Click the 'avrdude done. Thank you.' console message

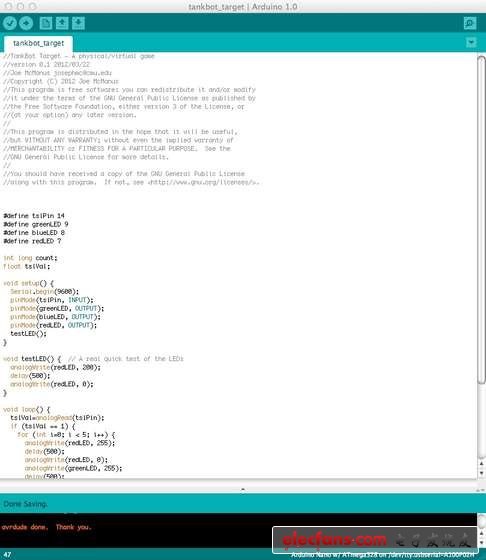46,527
